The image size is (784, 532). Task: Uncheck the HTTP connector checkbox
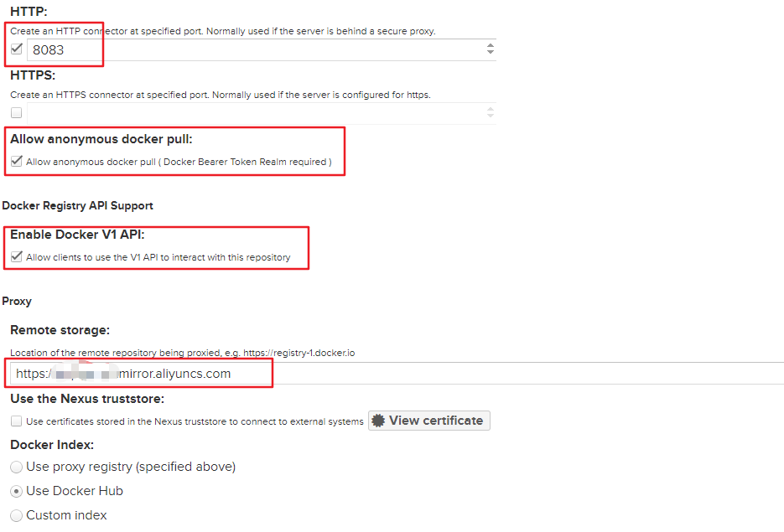17,49
